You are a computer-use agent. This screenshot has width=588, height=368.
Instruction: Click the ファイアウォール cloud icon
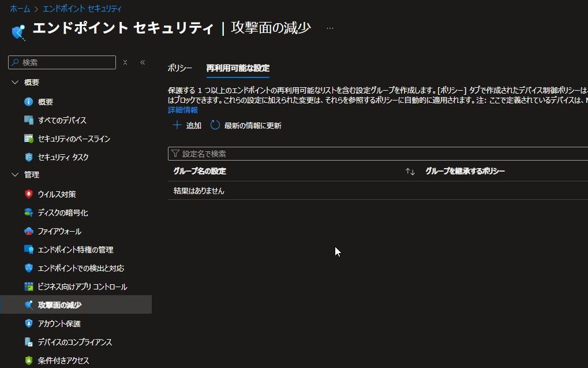point(29,231)
